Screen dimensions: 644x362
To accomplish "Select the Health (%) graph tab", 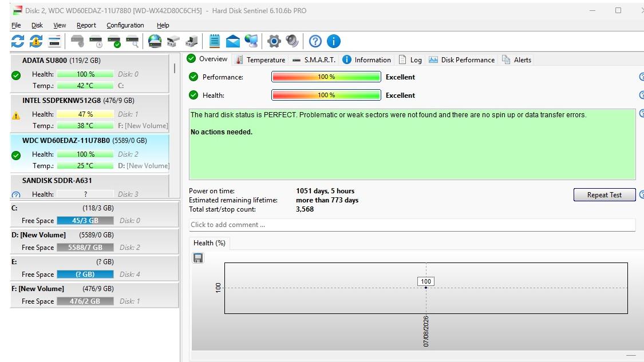I will click(210, 243).
